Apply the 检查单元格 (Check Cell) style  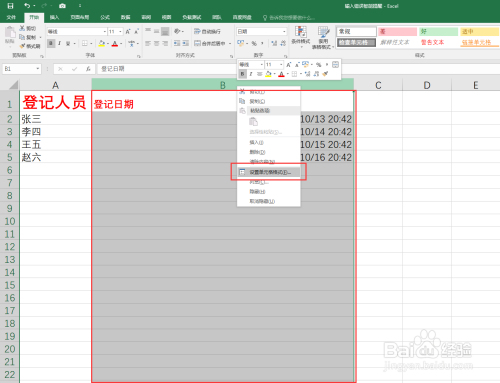click(x=356, y=42)
